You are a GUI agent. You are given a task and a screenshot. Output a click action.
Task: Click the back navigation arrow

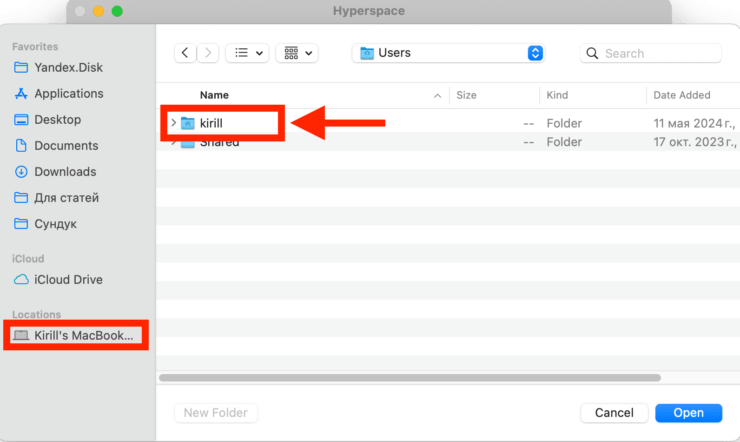click(x=186, y=53)
